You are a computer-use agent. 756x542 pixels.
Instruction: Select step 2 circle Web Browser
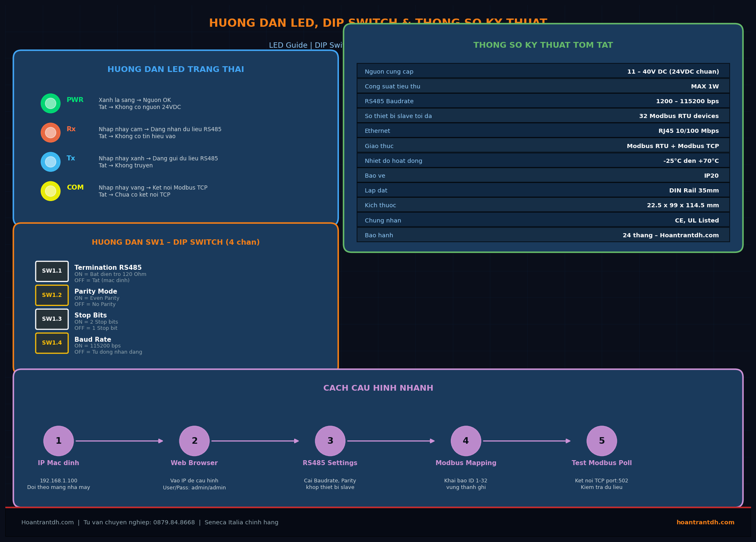click(194, 441)
